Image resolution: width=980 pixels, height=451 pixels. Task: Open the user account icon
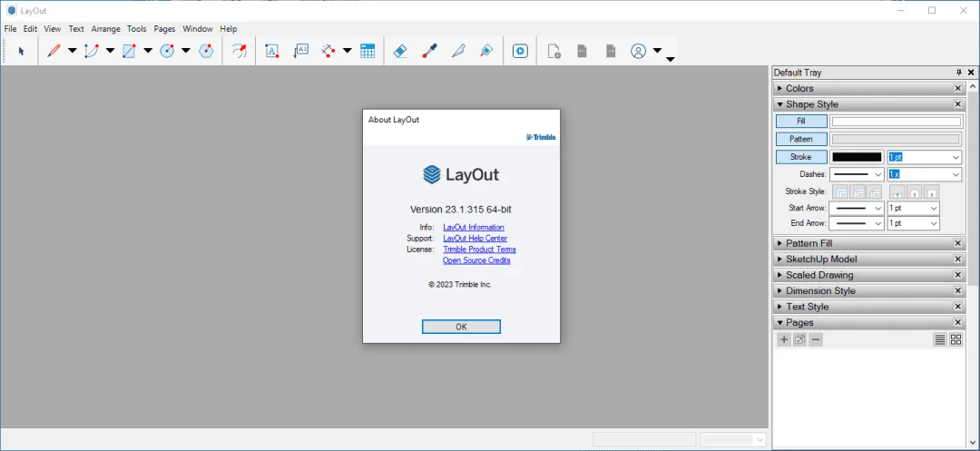(638, 51)
